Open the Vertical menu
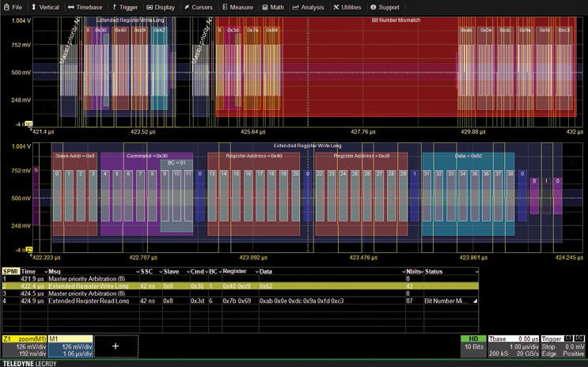 (x=44, y=7)
